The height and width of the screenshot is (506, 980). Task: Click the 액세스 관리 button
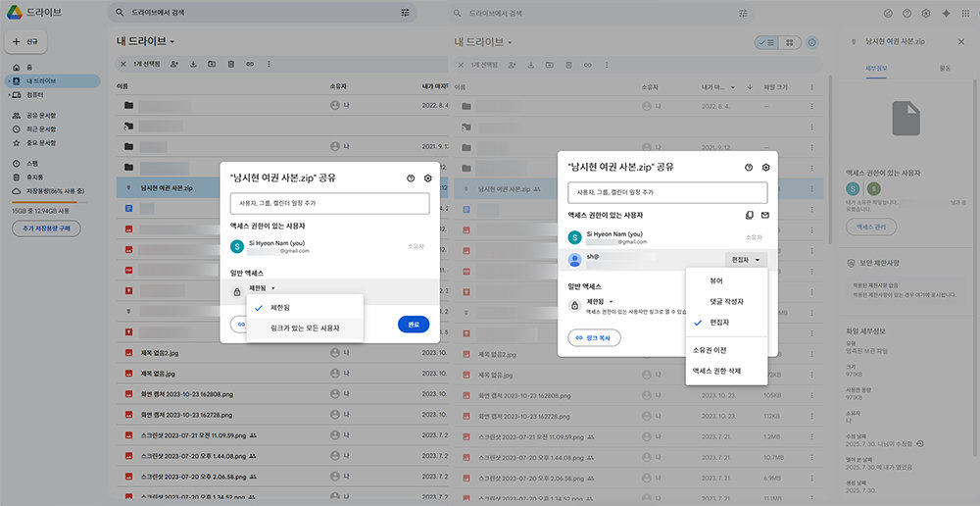coord(870,227)
